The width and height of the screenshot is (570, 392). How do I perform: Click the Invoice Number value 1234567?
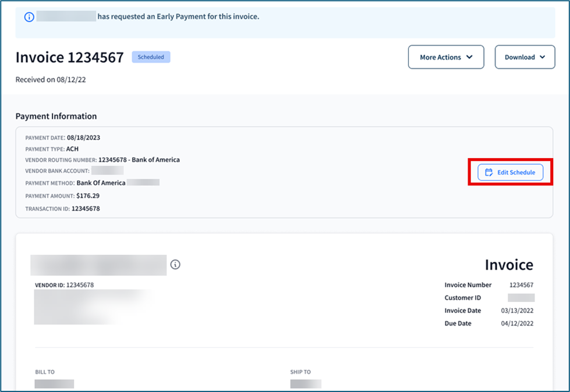coord(521,285)
